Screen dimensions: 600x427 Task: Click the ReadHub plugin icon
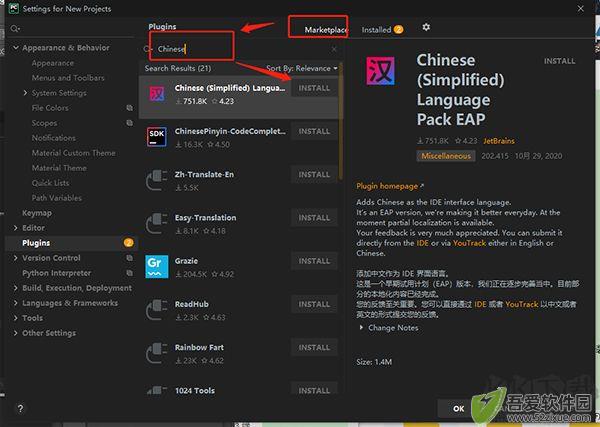pyautogui.click(x=157, y=310)
